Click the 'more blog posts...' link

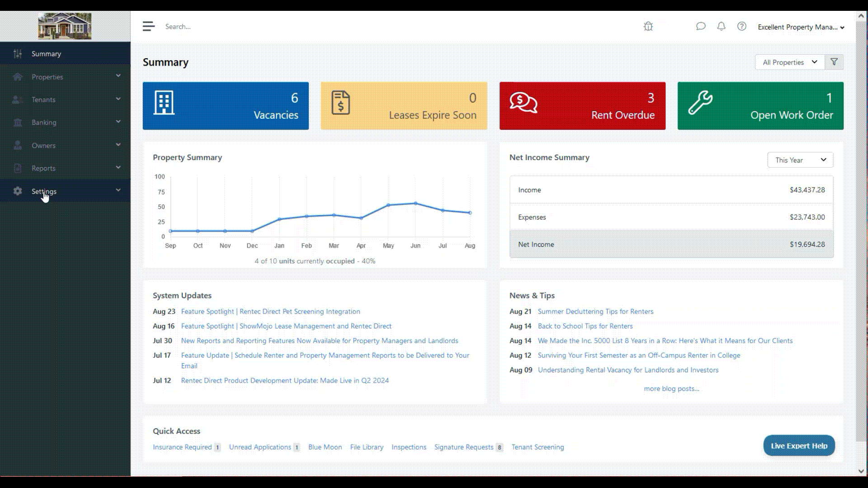point(671,389)
